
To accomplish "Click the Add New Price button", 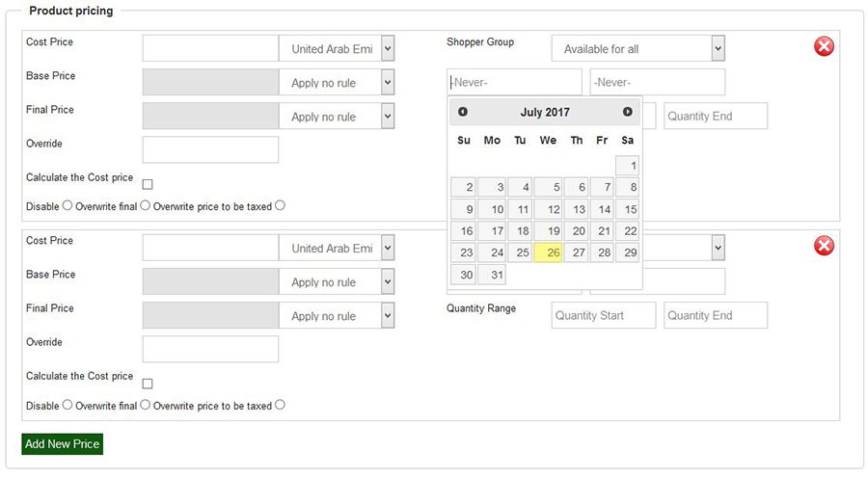I will (62, 444).
